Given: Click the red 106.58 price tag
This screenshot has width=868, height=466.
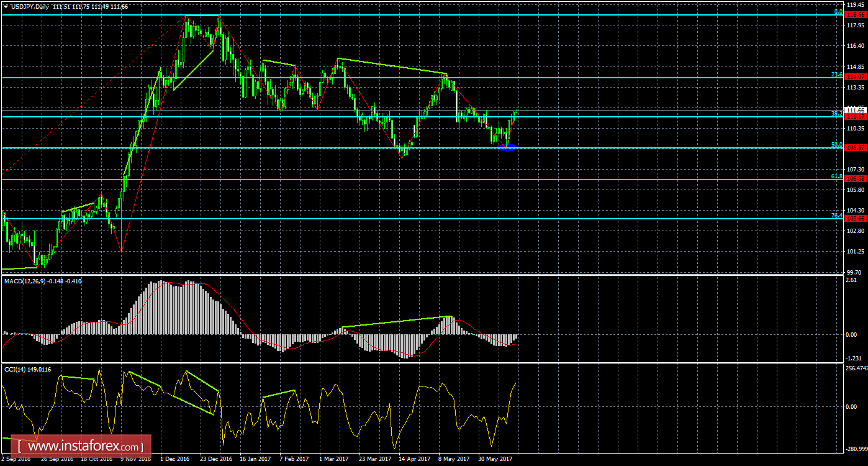Looking at the screenshot, I should tap(856, 179).
